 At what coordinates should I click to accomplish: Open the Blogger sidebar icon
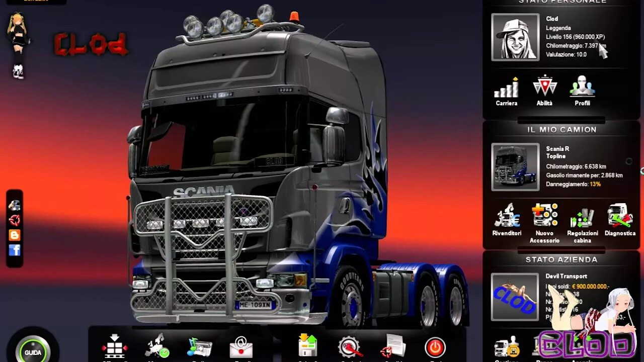15,235
